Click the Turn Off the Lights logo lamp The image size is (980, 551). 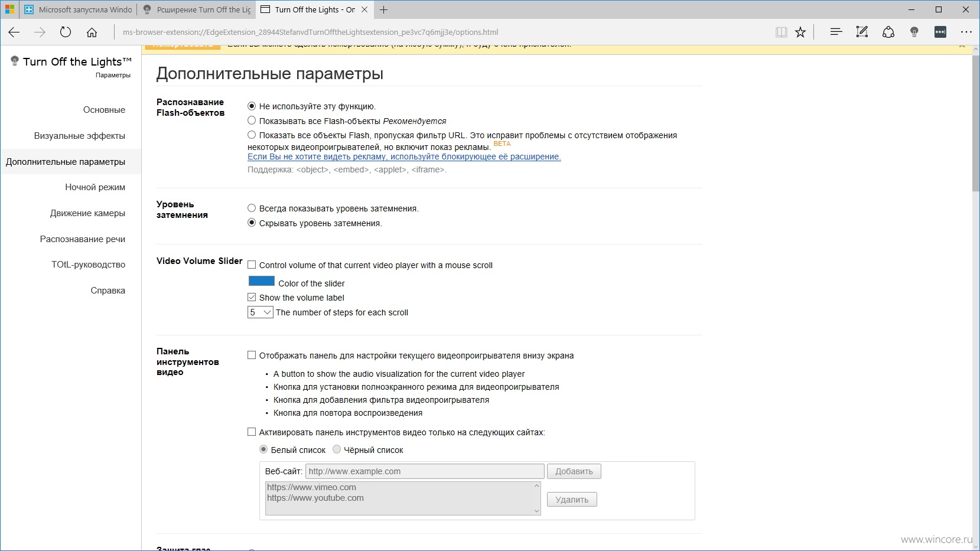(x=15, y=61)
